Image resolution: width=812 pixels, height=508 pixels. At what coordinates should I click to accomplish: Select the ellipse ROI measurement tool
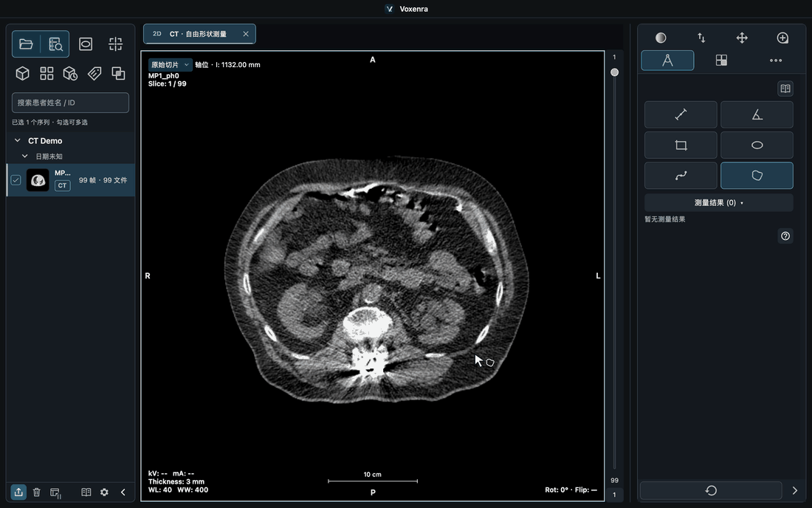tap(757, 145)
